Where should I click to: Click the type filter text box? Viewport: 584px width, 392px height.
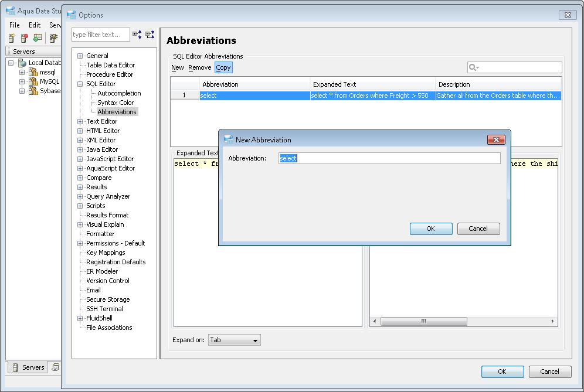pos(101,35)
